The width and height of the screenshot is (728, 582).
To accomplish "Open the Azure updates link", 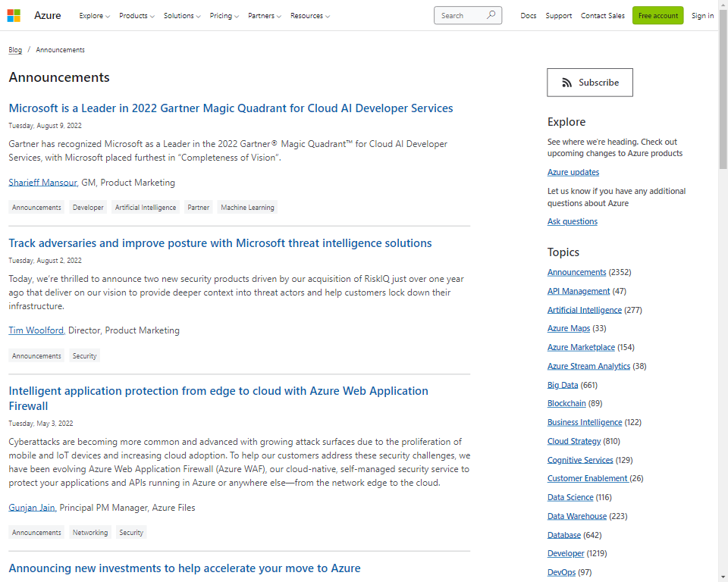I will pos(573,172).
